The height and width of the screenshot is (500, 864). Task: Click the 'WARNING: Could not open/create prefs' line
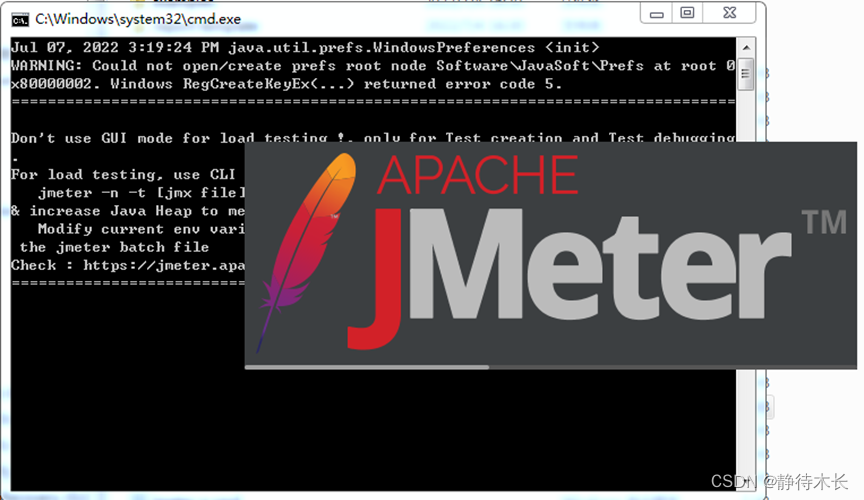373,66
